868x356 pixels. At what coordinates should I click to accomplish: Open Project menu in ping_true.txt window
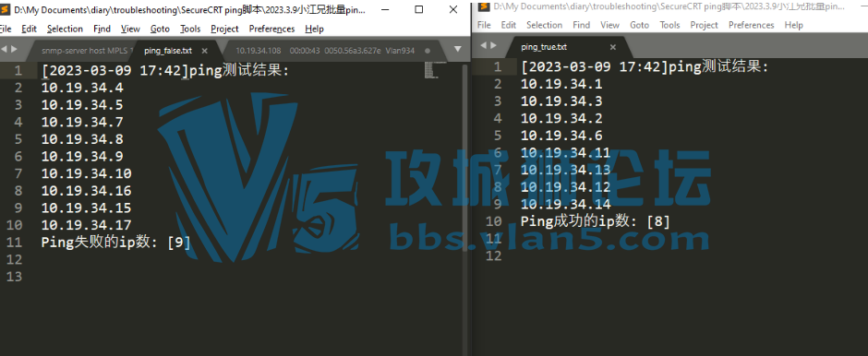(x=705, y=25)
